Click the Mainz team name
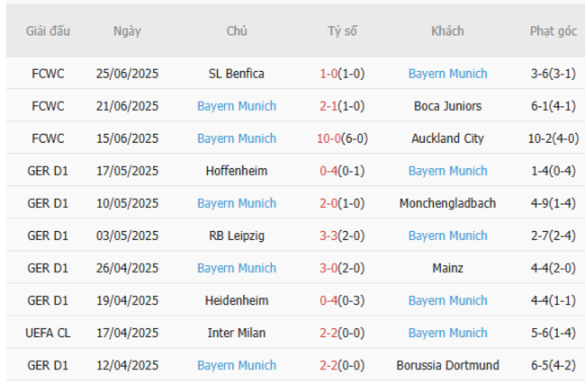 447,268
